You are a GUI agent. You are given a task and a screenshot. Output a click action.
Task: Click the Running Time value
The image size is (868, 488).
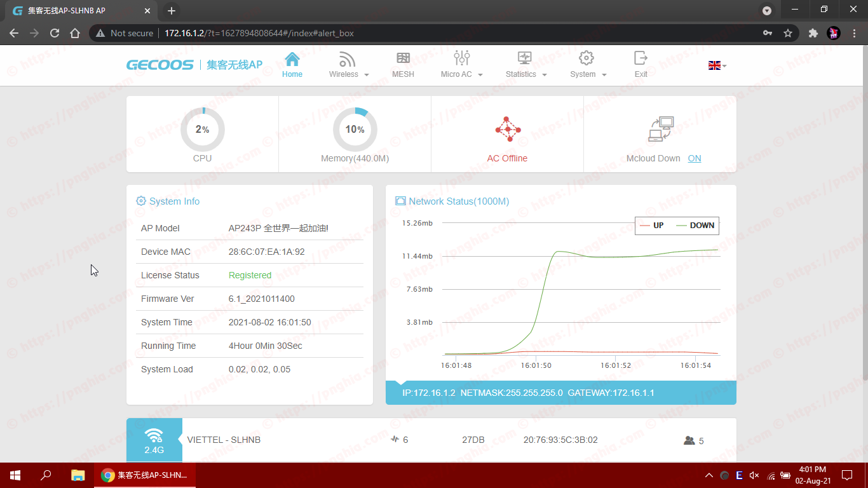click(265, 346)
